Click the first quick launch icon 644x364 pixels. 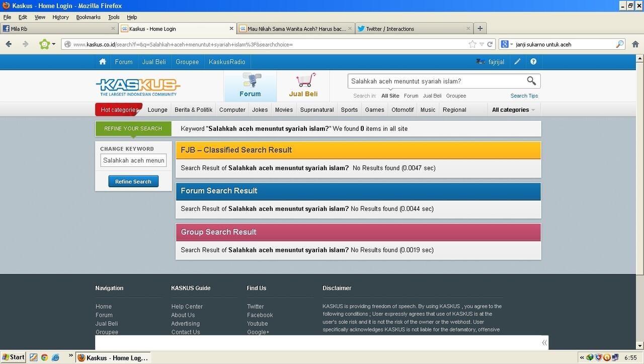click(34, 357)
